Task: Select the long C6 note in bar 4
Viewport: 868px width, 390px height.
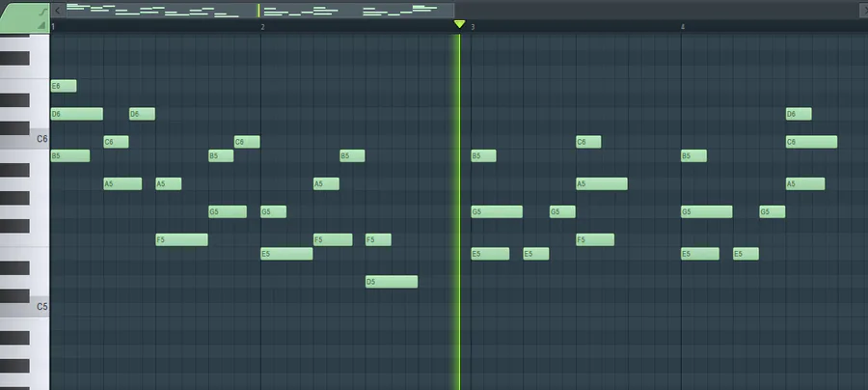Action: 811,142
